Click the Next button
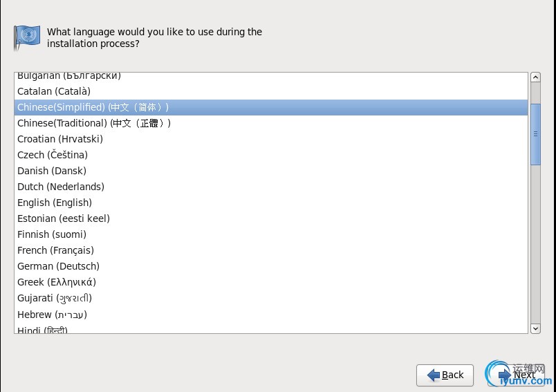Screen dimensions: 556x392 pyautogui.click(x=519, y=375)
